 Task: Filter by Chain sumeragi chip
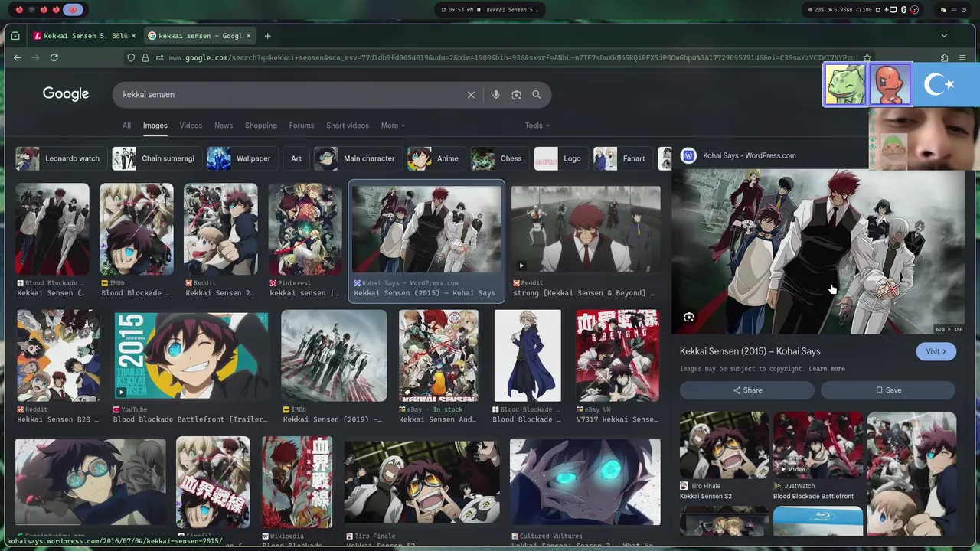point(155,158)
